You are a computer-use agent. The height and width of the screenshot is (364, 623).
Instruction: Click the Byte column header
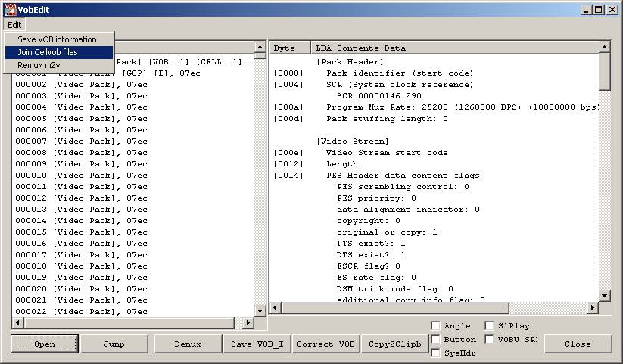(x=290, y=48)
